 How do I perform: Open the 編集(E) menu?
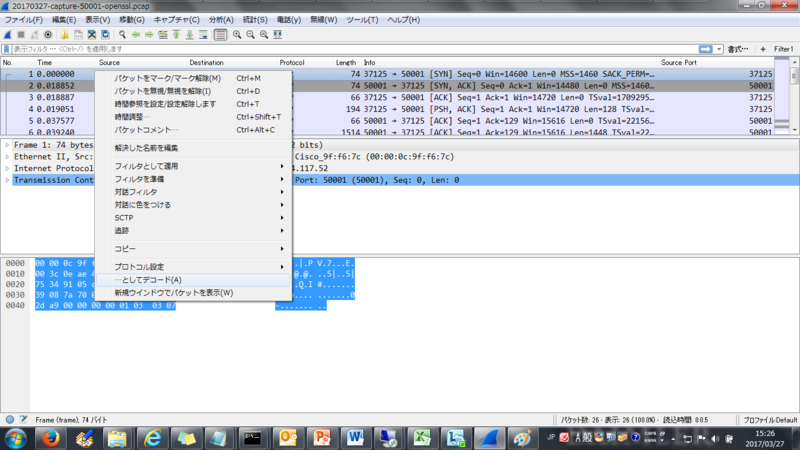click(64, 19)
